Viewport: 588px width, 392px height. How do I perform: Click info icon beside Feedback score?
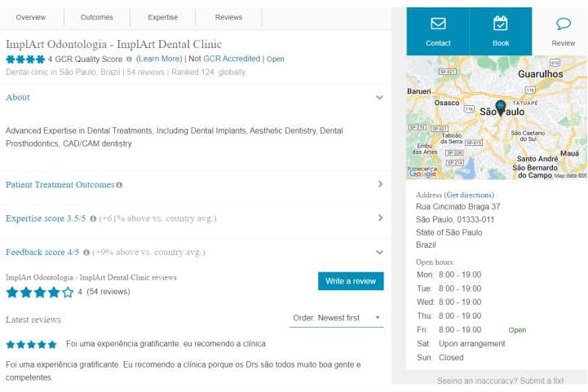pos(86,253)
